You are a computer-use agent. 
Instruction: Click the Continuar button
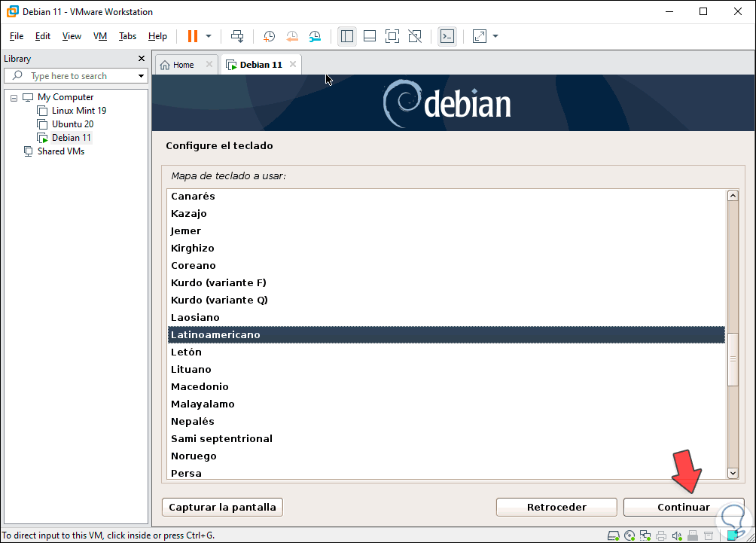click(x=684, y=508)
